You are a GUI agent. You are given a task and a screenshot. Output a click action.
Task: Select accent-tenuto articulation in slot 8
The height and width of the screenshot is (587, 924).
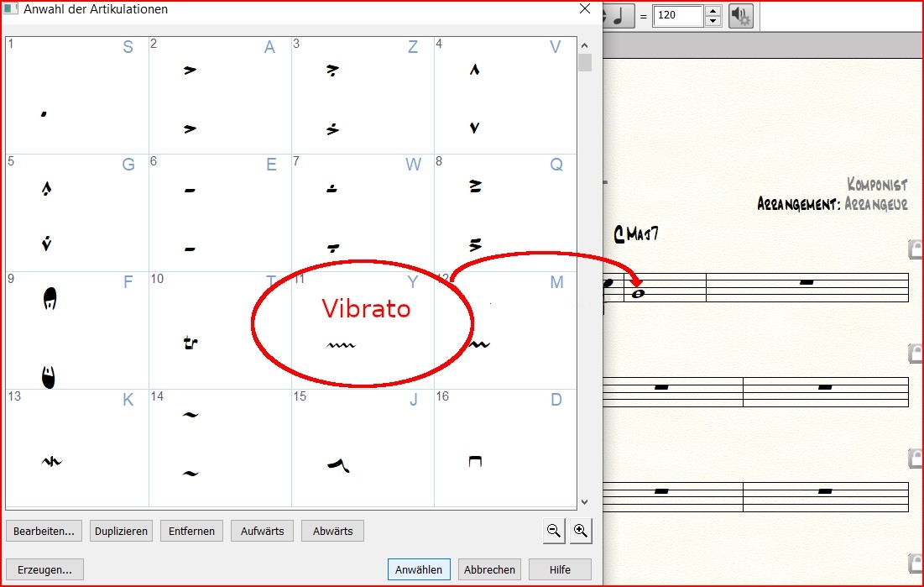[x=505, y=212]
